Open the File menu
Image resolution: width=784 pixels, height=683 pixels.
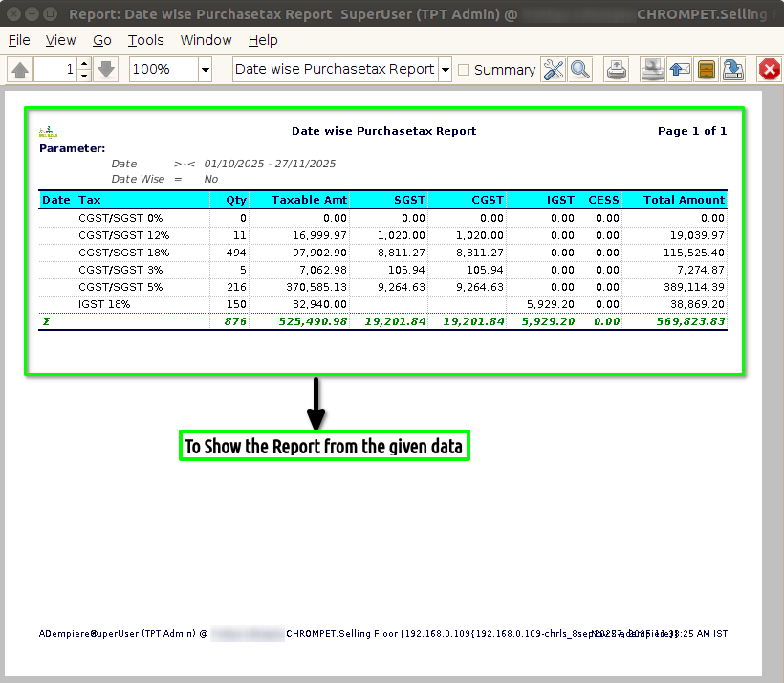19,40
